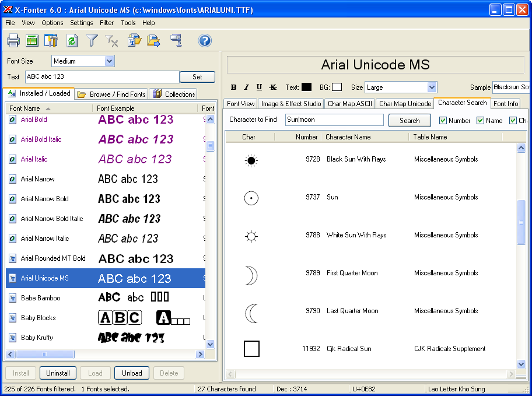Image resolution: width=532 pixels, height=396 pixels.
Task: Uncheck the Number search checkbox
Action: point(443,121)
